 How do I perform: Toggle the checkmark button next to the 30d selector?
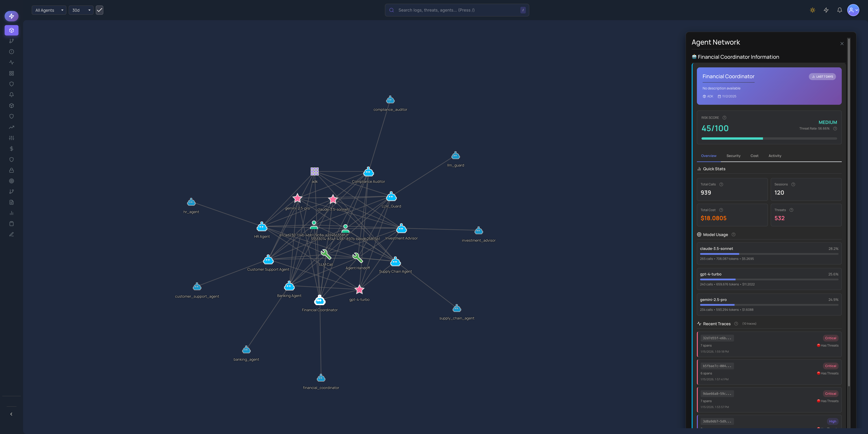click(99, 10)
